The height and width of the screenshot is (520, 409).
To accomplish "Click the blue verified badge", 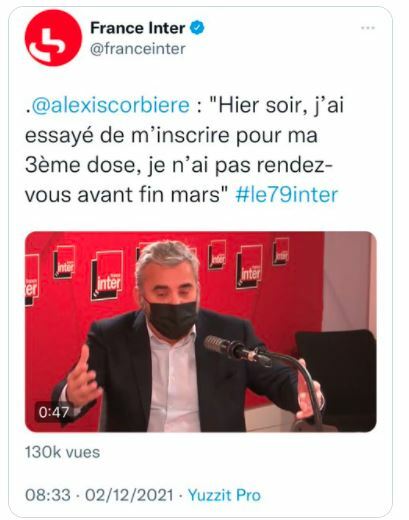I will pos(197,28).
